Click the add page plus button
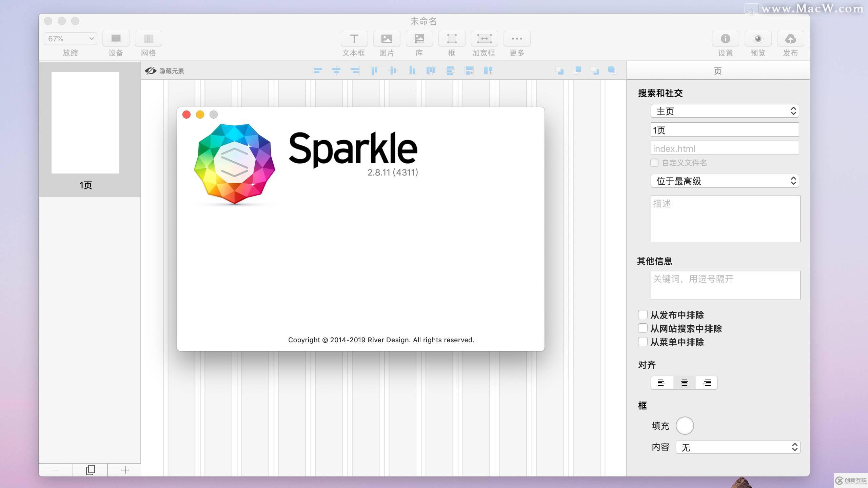Image resolution: width=868 pixels, height=488 pixels. [125, 470]
